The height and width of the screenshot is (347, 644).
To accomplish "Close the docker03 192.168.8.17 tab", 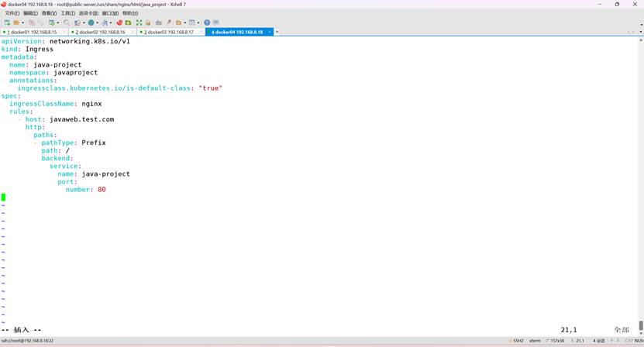I will tap(201, 32).
